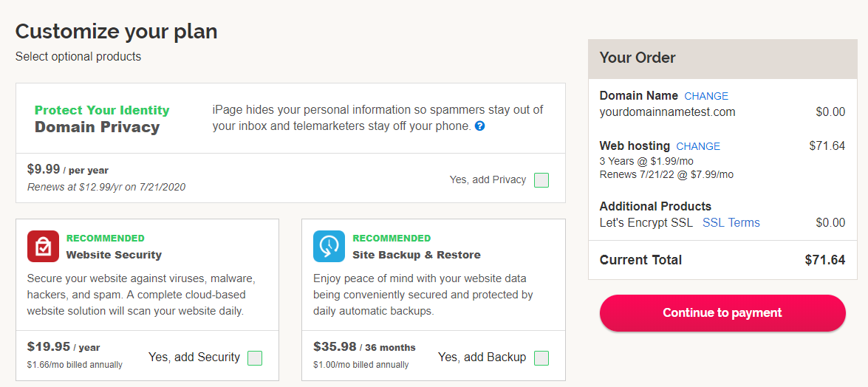
Task: Click the Continue to payment button
Action: pos(722,313)
